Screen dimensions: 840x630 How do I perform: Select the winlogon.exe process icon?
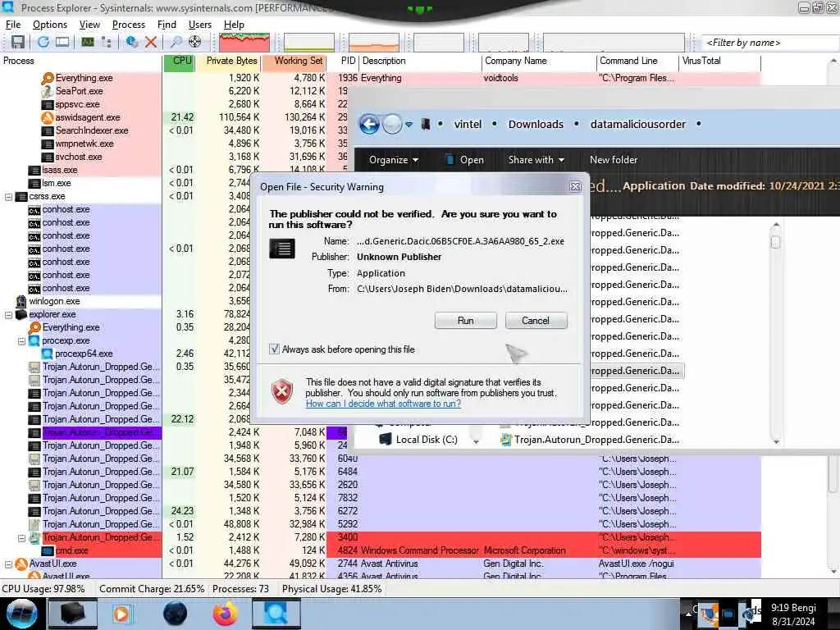click(x=21, y=302)
